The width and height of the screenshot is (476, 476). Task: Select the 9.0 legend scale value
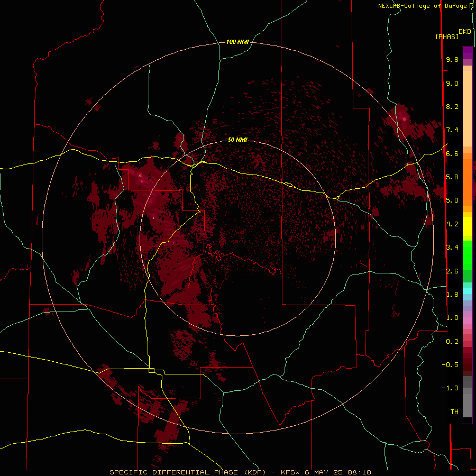click(x=452, y=83)
